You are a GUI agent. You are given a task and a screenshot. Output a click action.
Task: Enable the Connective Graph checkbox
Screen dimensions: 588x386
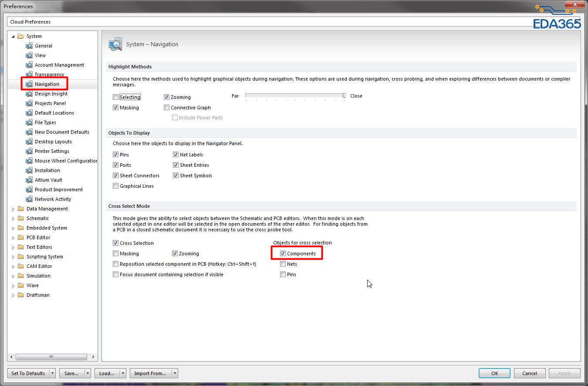click(x=166, y=108)
